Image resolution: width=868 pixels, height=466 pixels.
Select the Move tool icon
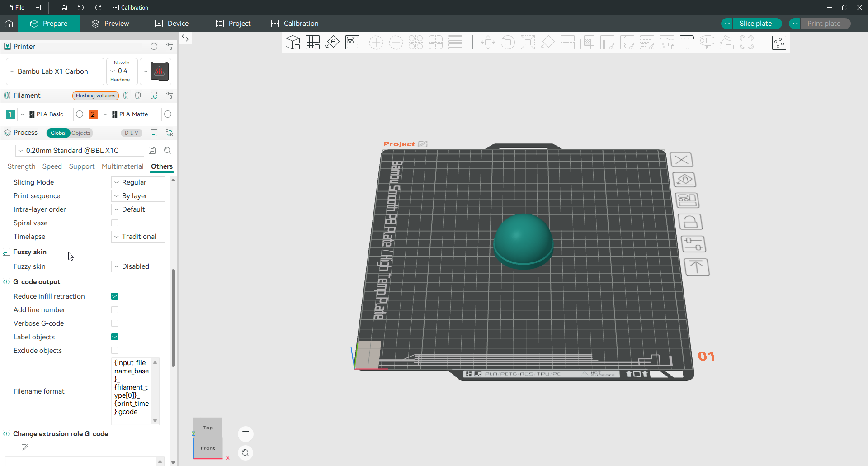[x=488, y=43]
